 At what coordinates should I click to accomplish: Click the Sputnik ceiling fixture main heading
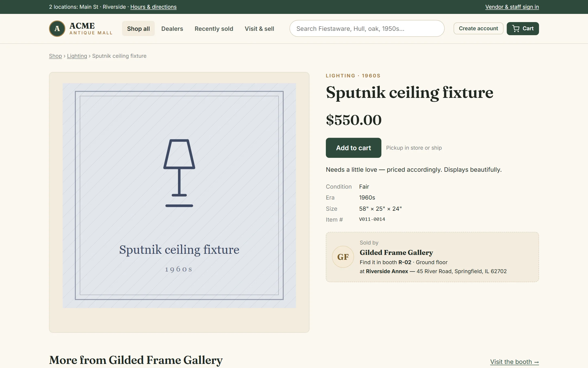tap(409, 93)
